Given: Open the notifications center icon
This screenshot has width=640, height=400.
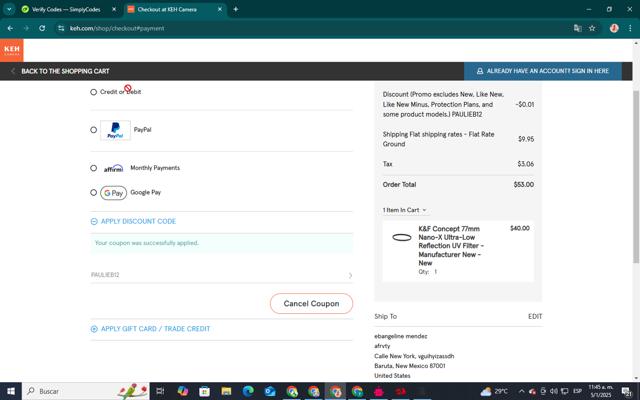Looking at the screenshot, I should pos(627,391).
